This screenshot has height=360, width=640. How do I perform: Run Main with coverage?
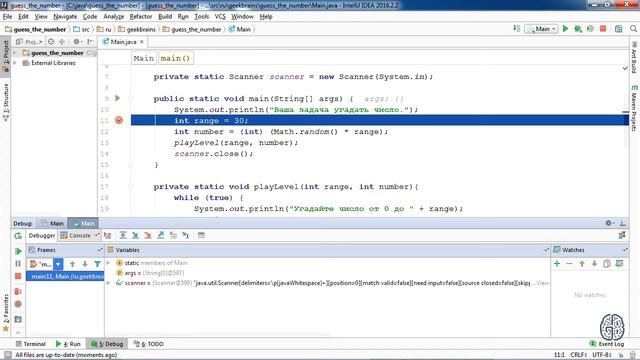(590, 29)
